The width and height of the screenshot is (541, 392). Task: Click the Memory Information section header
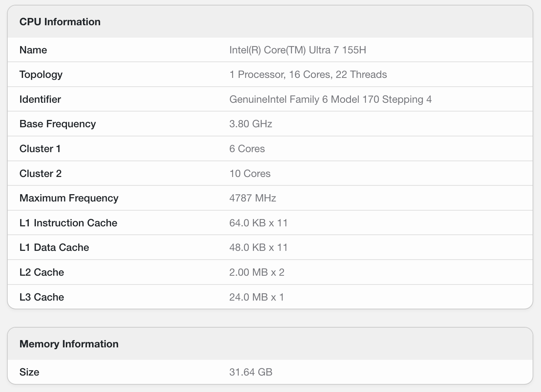click(x=69, y=344)
